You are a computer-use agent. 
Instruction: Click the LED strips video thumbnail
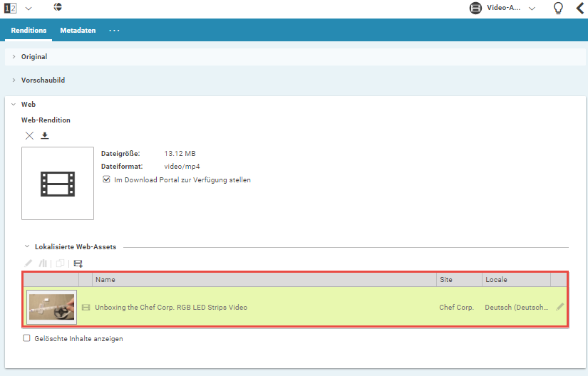(51, 307)
